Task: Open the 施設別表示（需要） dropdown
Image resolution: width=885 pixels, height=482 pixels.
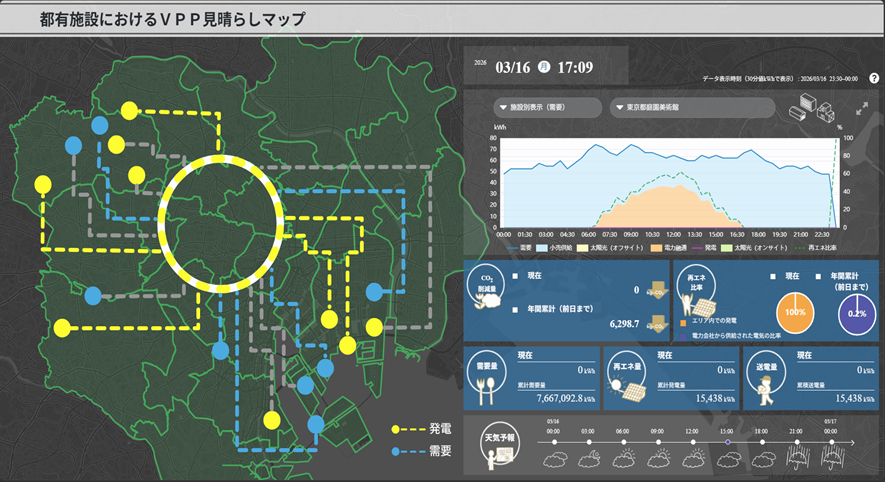Action: (x=549, y=107)
